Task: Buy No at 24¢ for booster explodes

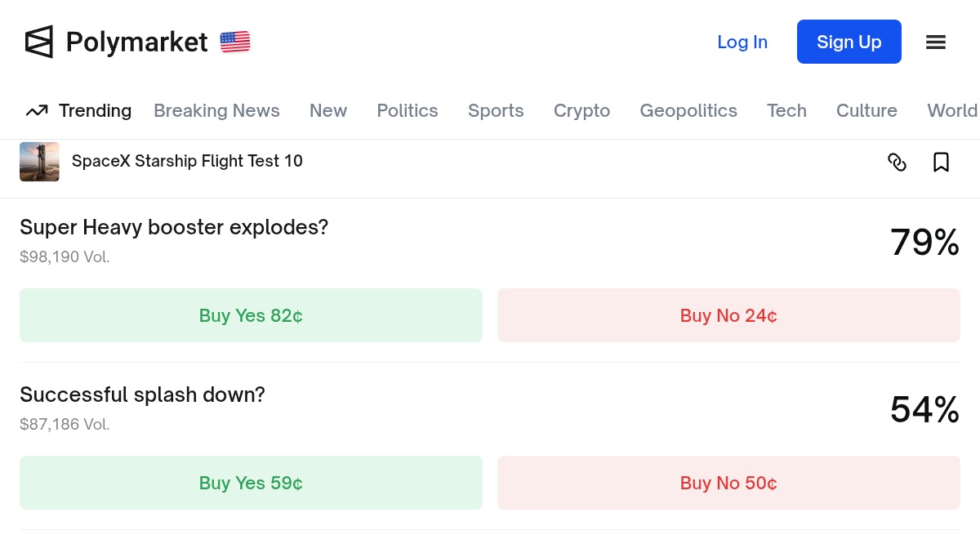Action: pos(728,315)
